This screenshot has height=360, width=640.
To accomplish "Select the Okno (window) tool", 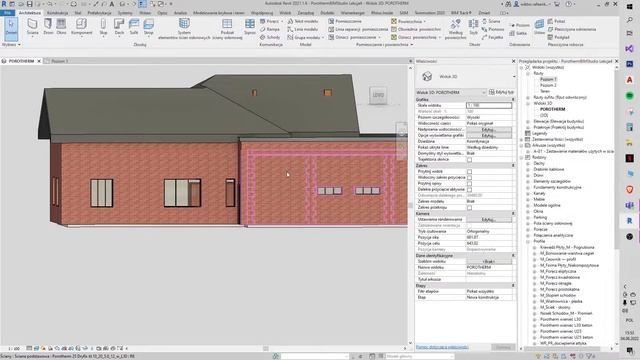I will pyautogui.click(x=61, y=27).
